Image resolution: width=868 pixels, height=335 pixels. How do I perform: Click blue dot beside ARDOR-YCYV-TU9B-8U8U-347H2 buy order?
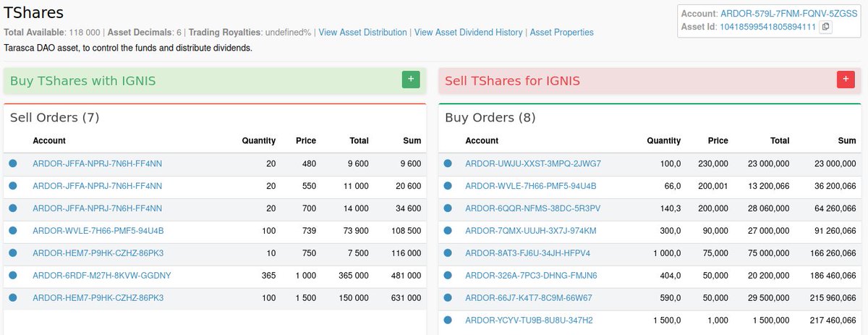(x=448, y=320)
